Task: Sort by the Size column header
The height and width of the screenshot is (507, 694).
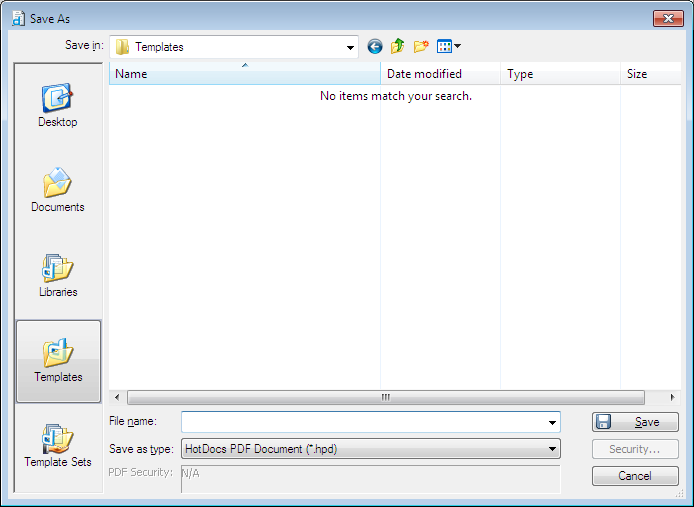Action: [651, 74]
